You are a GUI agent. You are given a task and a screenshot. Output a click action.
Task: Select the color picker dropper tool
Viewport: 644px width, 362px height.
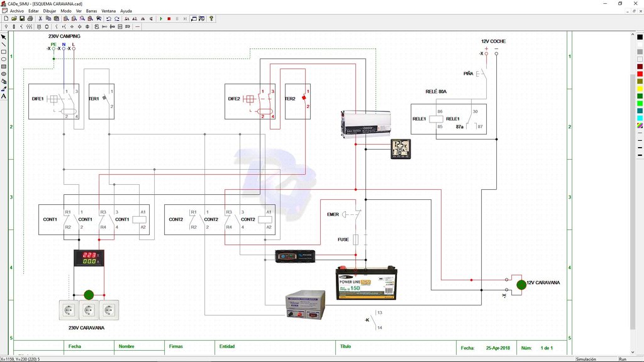pos(4,89)
